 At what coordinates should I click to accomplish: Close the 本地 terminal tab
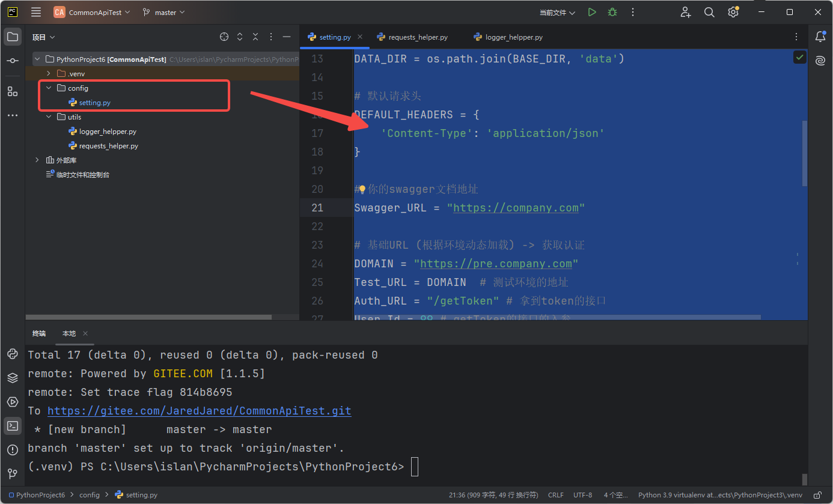click(85, 333)
